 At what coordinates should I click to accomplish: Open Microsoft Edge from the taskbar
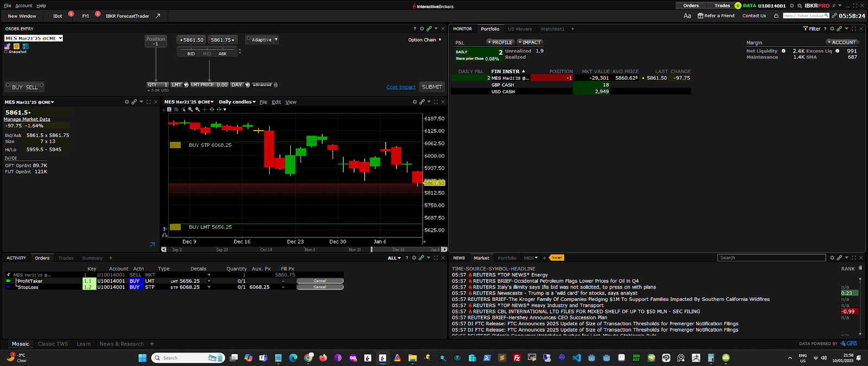[293, 358]
